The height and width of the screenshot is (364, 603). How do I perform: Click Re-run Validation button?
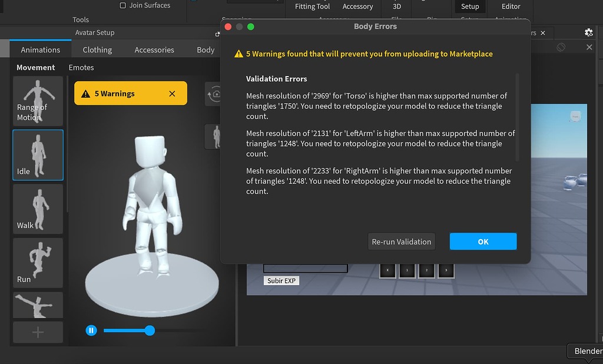402,241
